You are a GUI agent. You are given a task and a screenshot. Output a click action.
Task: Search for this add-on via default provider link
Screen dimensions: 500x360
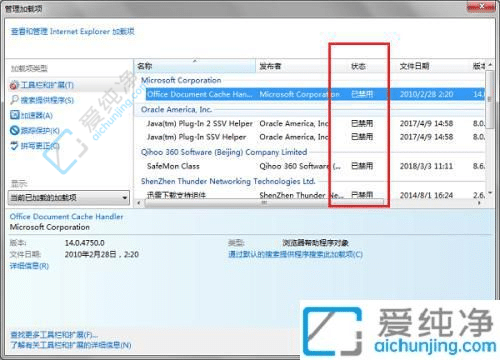(x=295, y=255)
